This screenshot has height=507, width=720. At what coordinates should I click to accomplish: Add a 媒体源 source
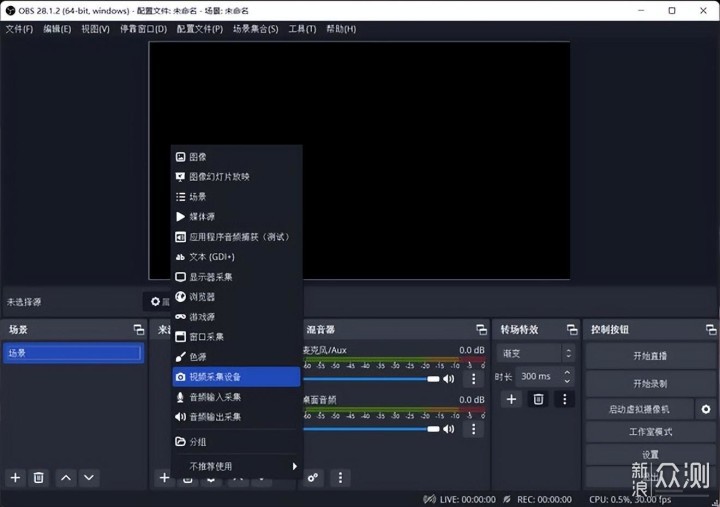coord(236,217)
